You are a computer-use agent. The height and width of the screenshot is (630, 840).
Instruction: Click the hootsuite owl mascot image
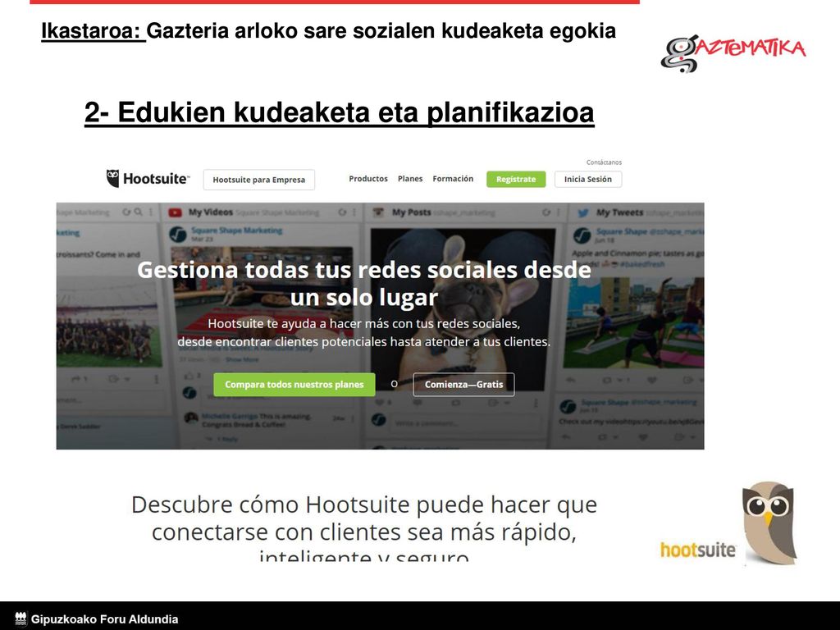[769, 523]
